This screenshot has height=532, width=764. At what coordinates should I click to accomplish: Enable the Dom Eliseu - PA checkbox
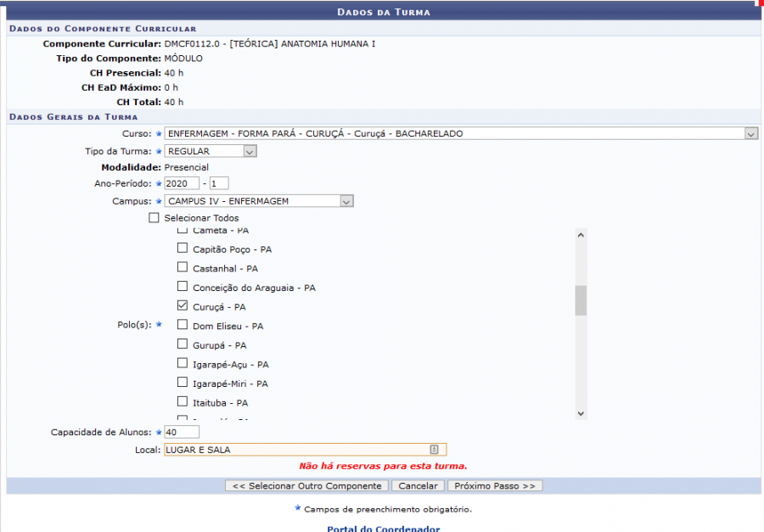click(x=182, y=325)
